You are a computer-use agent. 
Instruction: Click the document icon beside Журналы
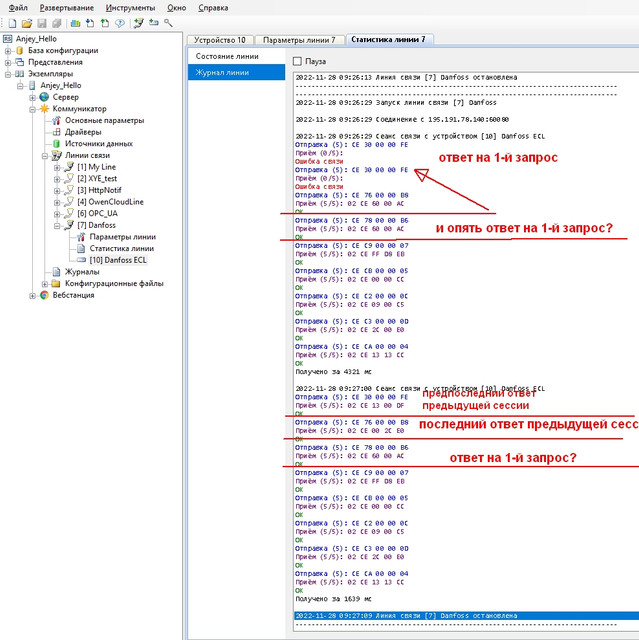(x=57, y=272)
